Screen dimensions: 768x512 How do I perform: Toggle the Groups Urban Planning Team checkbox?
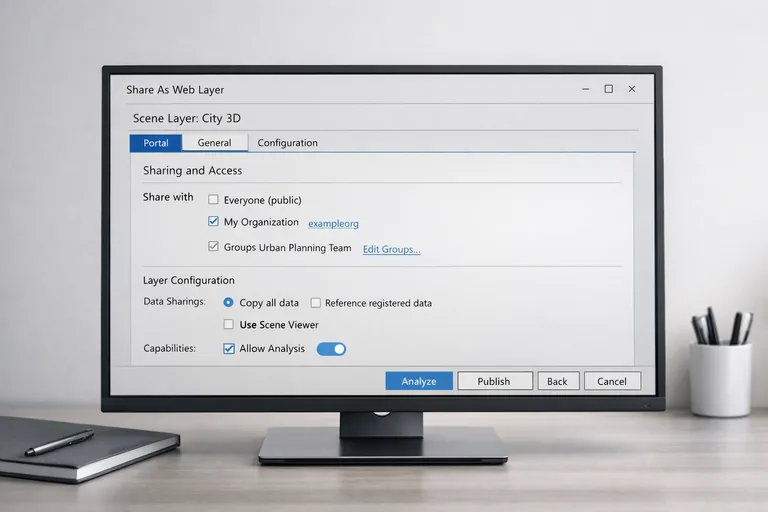(x=213, y=246)
